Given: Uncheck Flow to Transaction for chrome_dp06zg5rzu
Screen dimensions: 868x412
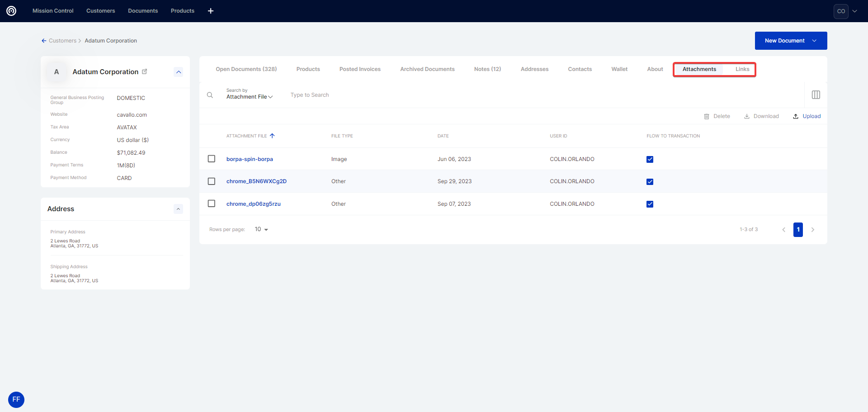Looking at the screenshot, I should [650, 204].
